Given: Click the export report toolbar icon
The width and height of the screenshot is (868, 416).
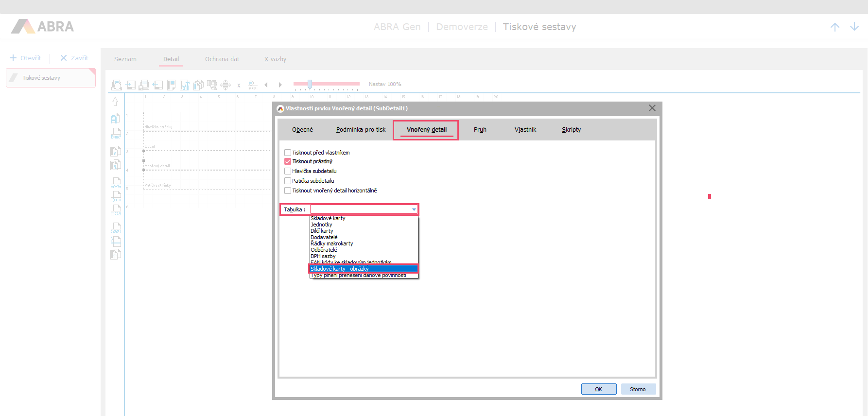Looking at the screenshot, I should tap(157, 85).
